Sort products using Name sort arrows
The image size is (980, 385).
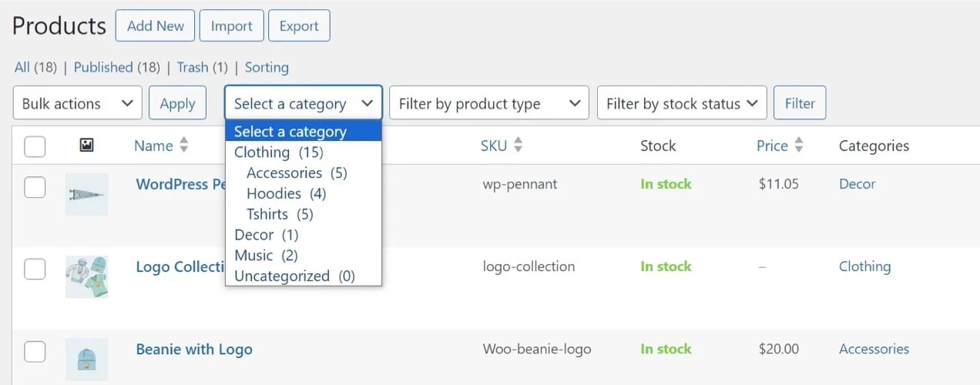[x=183, y=145]
